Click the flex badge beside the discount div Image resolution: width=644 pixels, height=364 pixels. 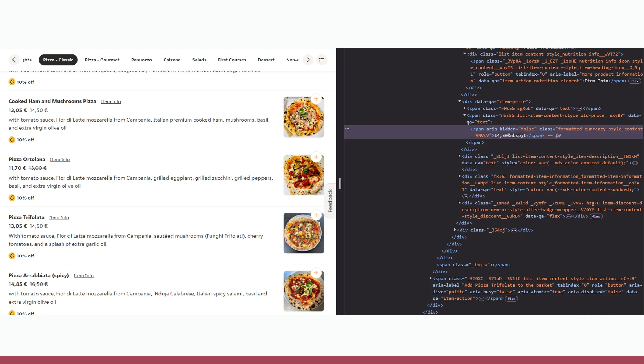[x=596, y=216]
